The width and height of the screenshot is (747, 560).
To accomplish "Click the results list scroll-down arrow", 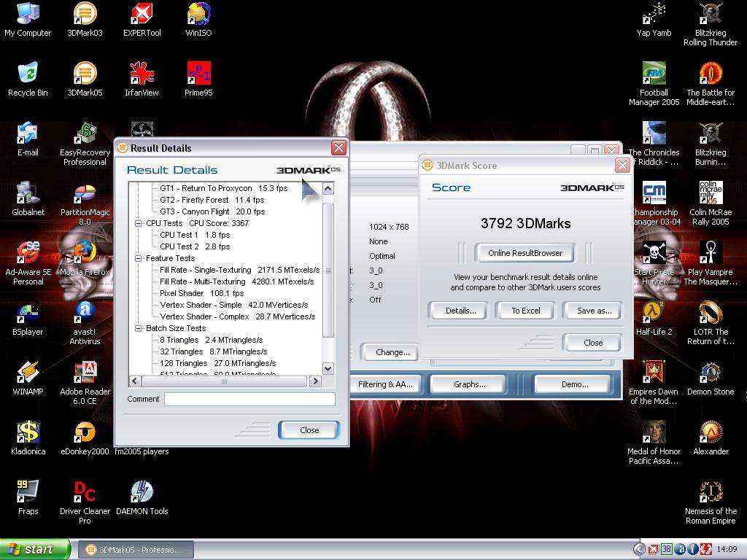I will (x=328, y=369).
